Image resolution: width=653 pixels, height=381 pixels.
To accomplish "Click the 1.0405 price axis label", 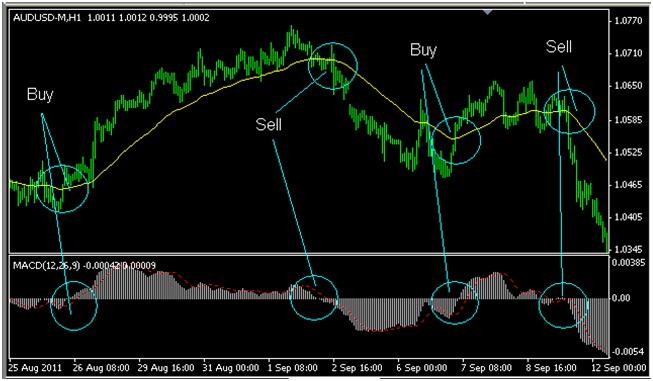I will [x=628, y=217].
